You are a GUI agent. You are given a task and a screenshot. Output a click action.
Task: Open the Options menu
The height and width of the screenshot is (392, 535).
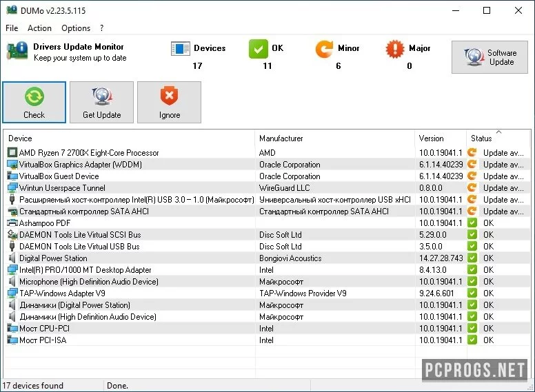(x=76, y=28)
